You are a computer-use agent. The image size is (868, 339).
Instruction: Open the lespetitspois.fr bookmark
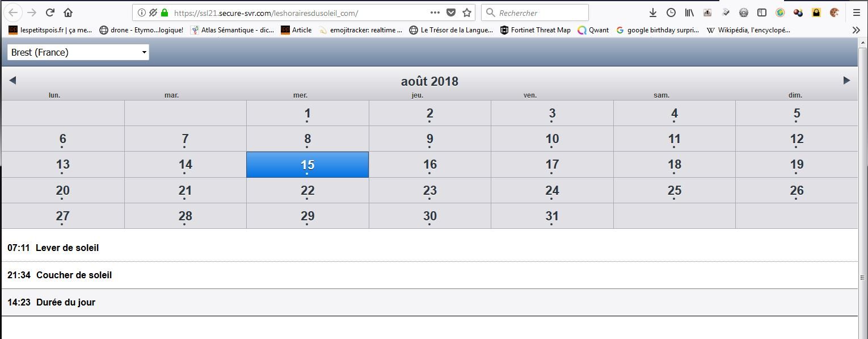click(50, 30)
